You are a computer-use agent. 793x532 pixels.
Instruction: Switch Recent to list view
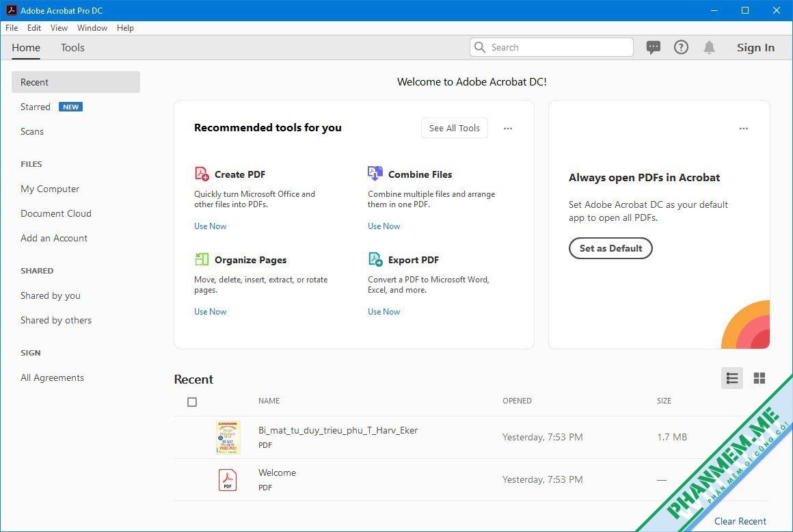[731, 378]
